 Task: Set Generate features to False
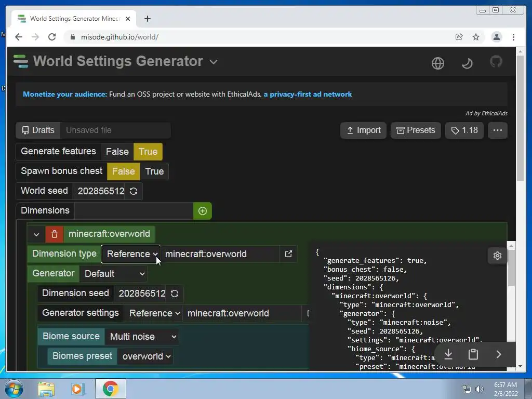tap(117, 151)
